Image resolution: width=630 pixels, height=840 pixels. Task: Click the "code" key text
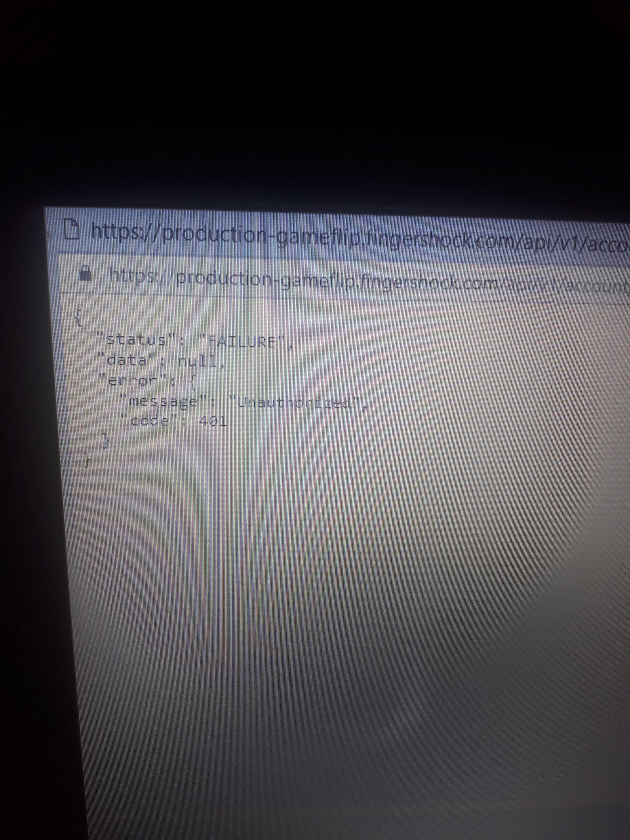click(149, 421)
